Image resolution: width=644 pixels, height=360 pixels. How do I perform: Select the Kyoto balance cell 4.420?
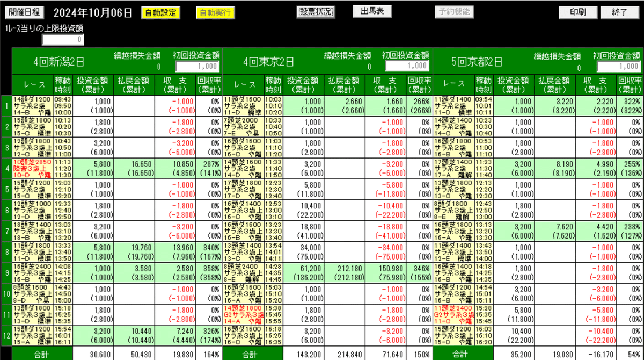coord(596,231)
